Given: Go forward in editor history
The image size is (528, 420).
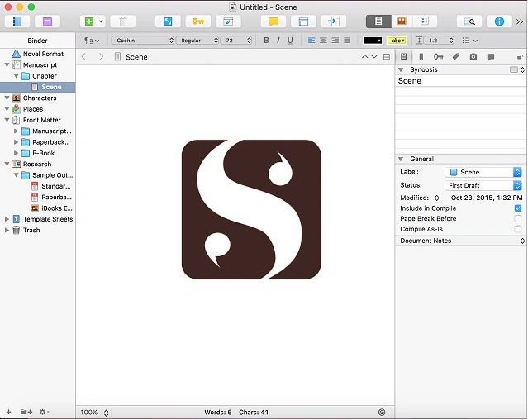Looking at the screenshot, I should tap(101, 57).
